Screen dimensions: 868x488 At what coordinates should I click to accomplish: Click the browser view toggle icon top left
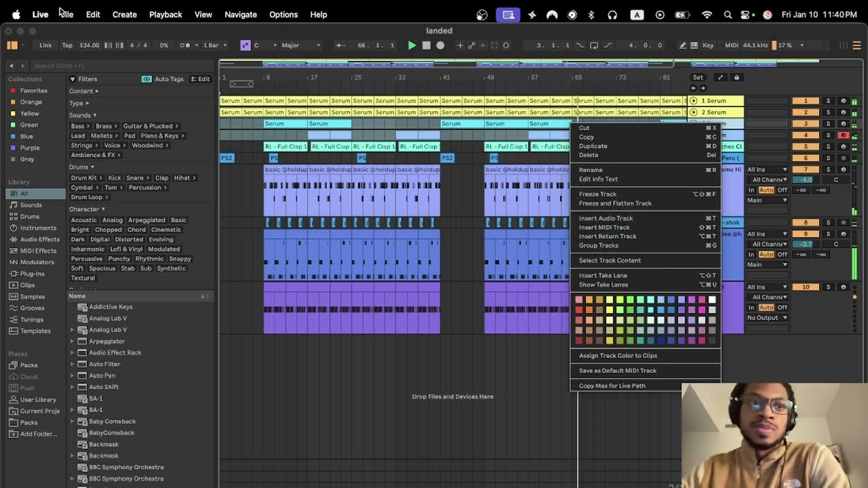pos(12,45)
